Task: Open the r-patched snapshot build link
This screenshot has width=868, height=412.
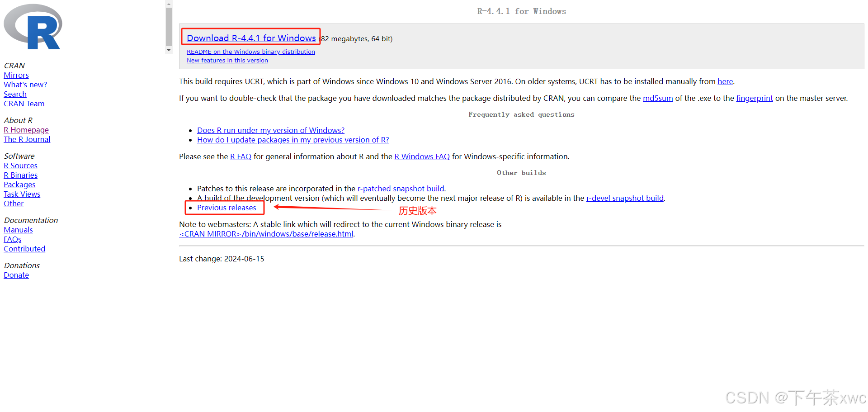Action: 401,189
